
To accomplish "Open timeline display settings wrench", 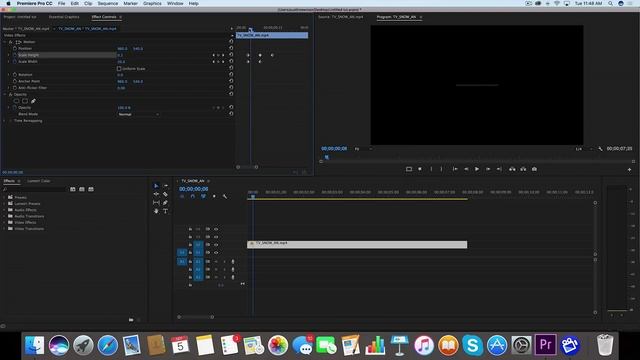I will pos(224,196).
